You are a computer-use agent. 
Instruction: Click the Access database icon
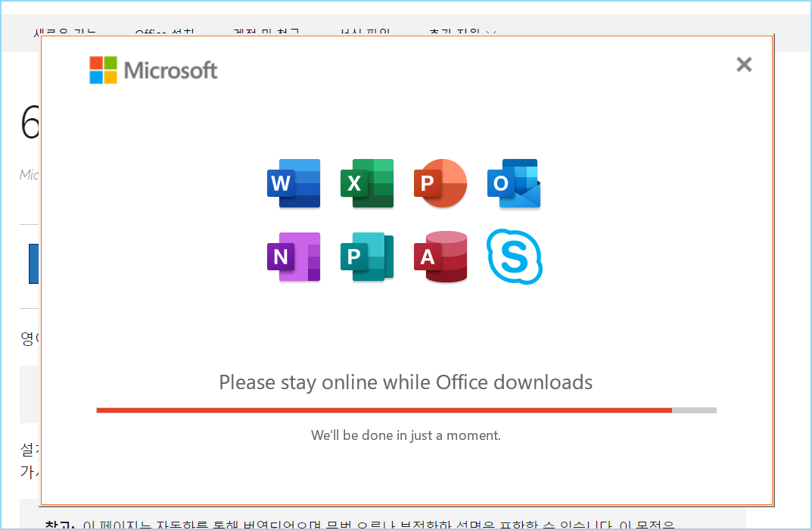tap(440, 257)
